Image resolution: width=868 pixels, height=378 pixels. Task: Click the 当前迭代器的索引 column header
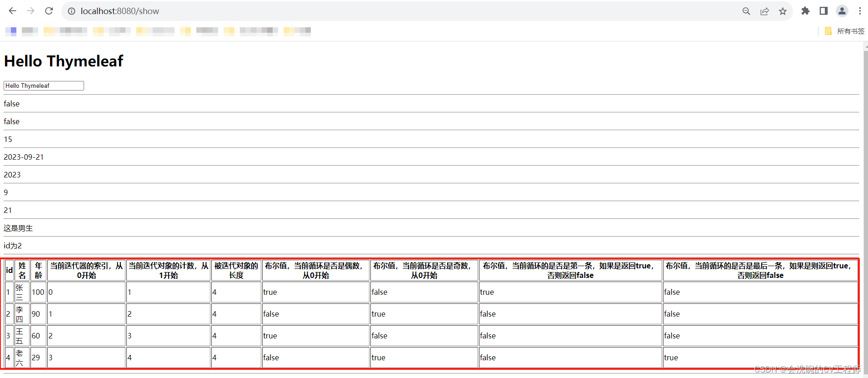pyautogui.click(x=86, y=270)
